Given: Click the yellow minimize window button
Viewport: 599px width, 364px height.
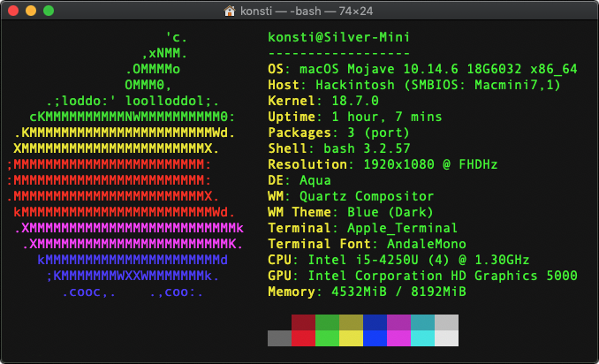Looking at the screenshot, I should (31, 11).
